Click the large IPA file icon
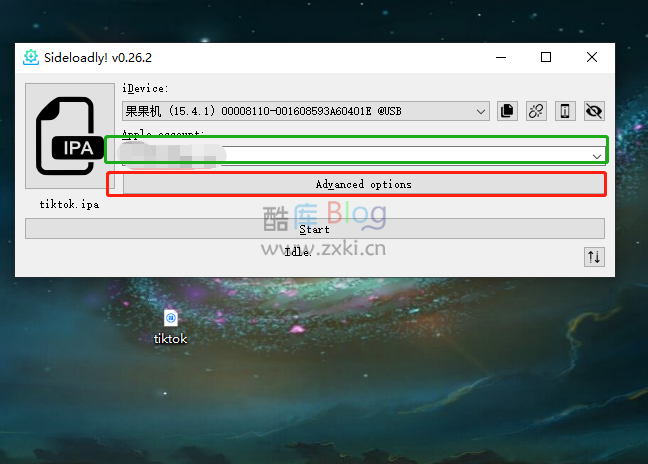The width and height of the screenshot is (648, 464). click(70, 136)
